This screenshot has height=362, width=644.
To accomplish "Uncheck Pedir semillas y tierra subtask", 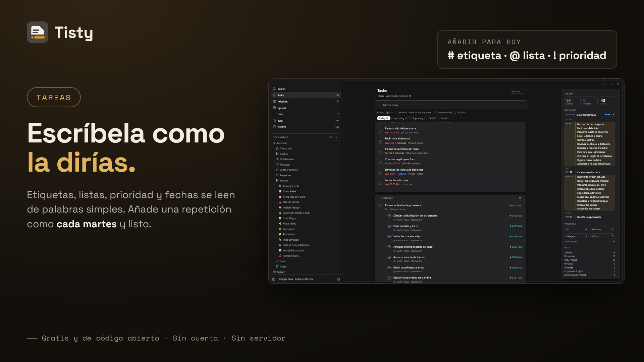I will pos(389,226).
